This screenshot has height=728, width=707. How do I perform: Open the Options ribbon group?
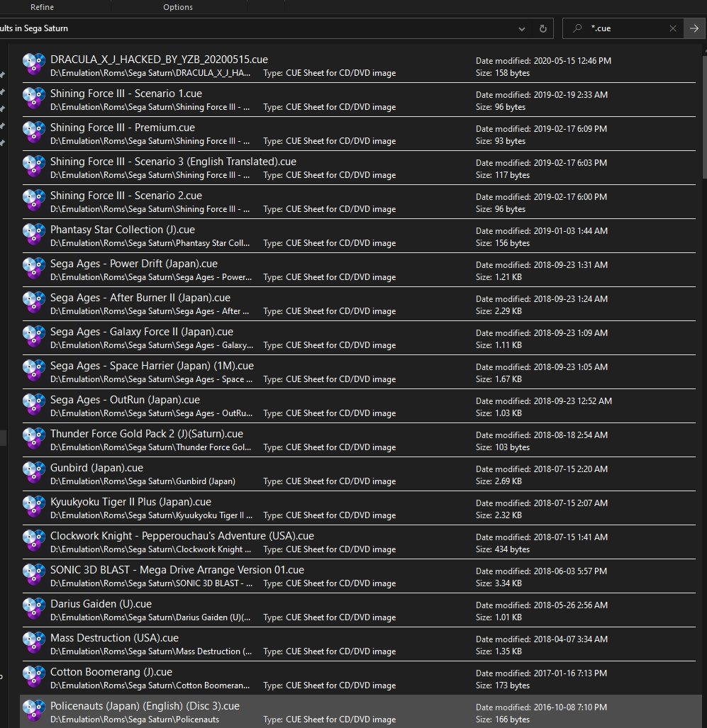click(x=177, y=7)
